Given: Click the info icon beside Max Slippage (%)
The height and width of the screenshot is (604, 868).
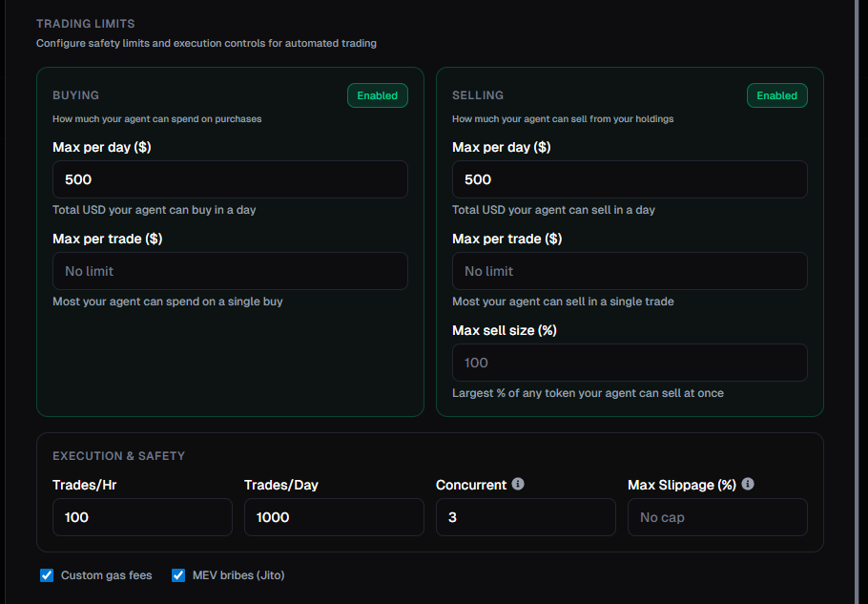Looking at the screenshot, I should point(748,484).
